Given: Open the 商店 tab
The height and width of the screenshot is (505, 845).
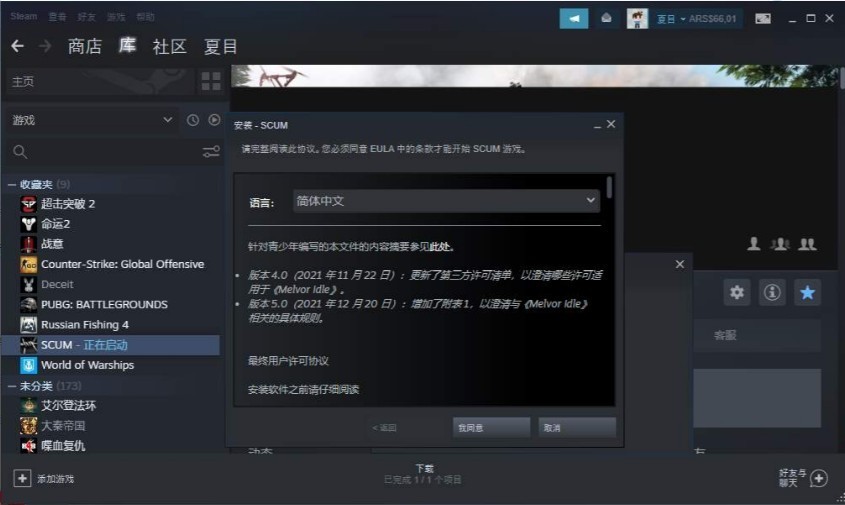Looking at the screenshot, I should point(84,46).
